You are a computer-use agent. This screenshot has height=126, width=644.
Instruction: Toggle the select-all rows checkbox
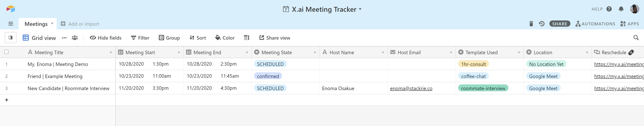pos(7,52)
